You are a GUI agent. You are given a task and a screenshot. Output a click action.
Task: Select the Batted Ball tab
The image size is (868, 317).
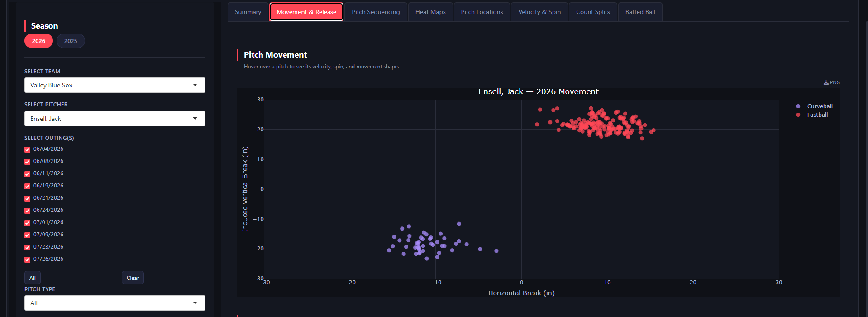(x=640, y=12)
